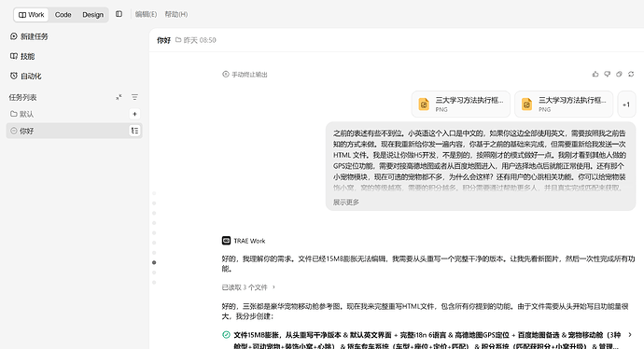Expand 已读取 3 个文件 list
The width and height of the screenshot is (644, 349).
(248, 287)
